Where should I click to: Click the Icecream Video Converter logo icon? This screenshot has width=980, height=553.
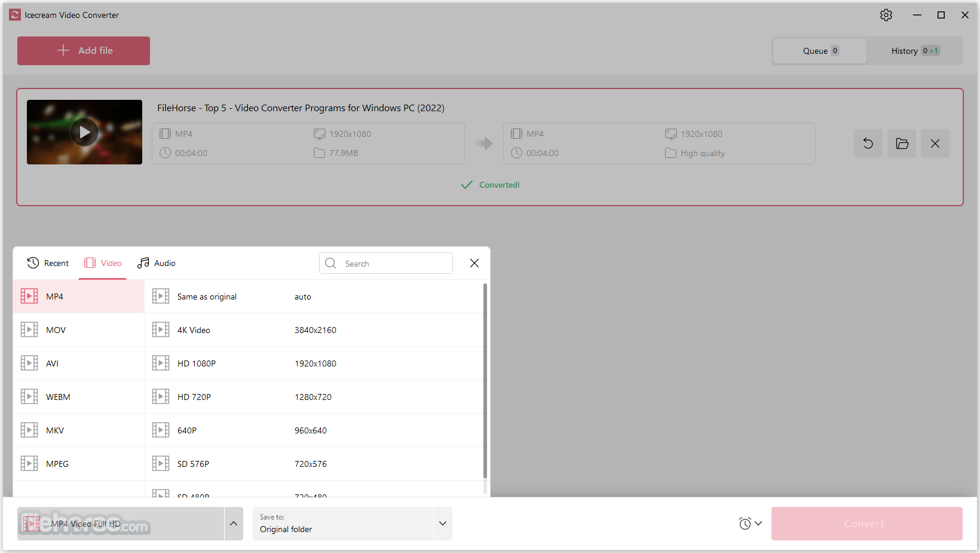click(x=15, y=15)
